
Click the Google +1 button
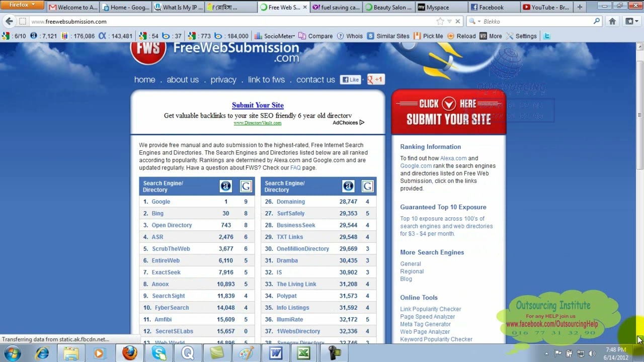click(375, 79)
